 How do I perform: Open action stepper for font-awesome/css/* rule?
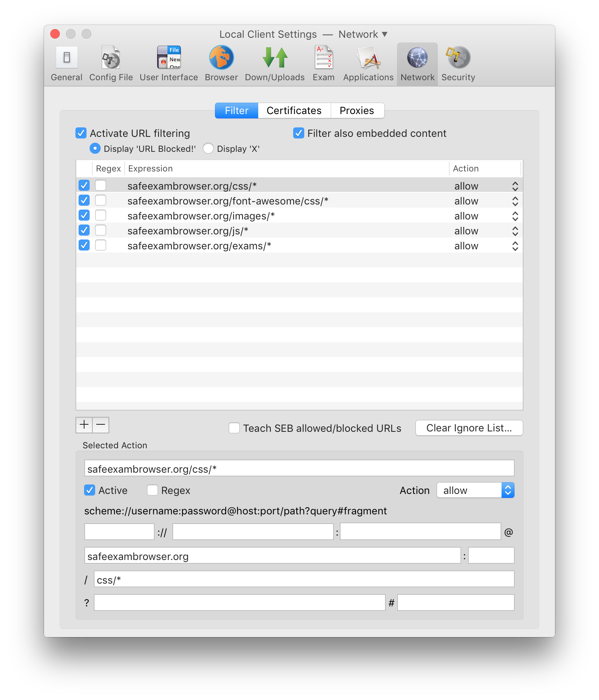pos(515,201)
